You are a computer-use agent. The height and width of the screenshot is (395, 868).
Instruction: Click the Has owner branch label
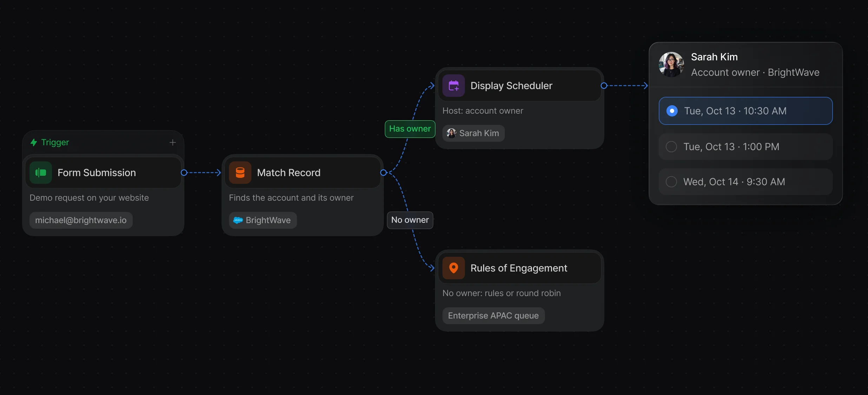pyautogui.click(x=410, y=129)
